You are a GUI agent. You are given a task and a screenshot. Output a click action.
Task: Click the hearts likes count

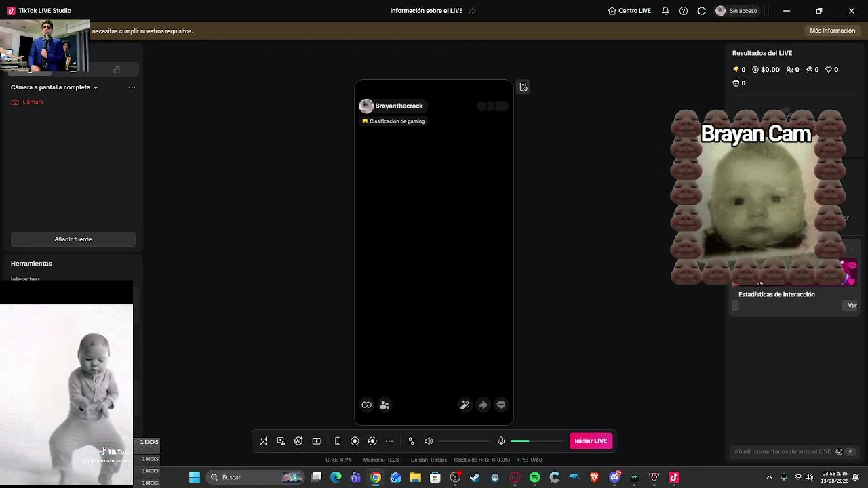pos(832,70)
